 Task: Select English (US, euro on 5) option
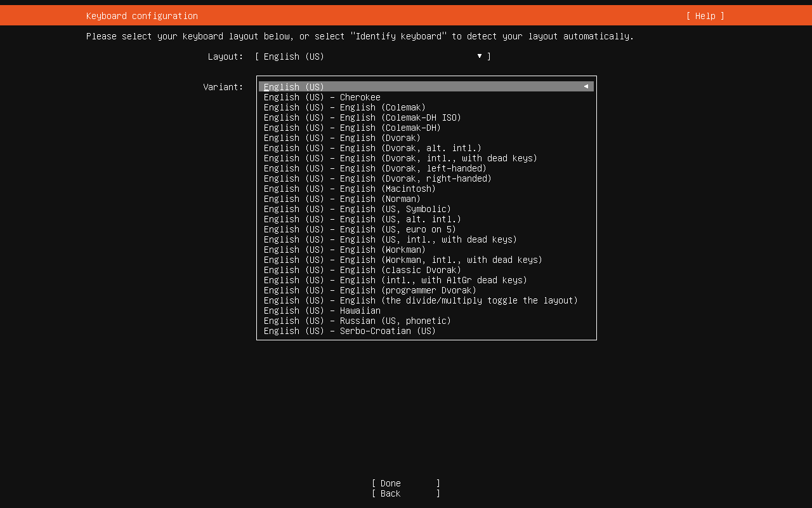[360, 229]
